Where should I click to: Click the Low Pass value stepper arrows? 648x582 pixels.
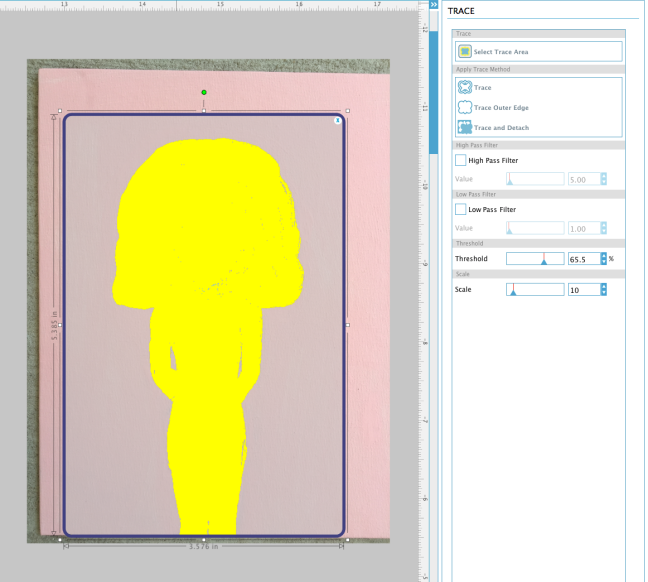(x=604, y=229)
